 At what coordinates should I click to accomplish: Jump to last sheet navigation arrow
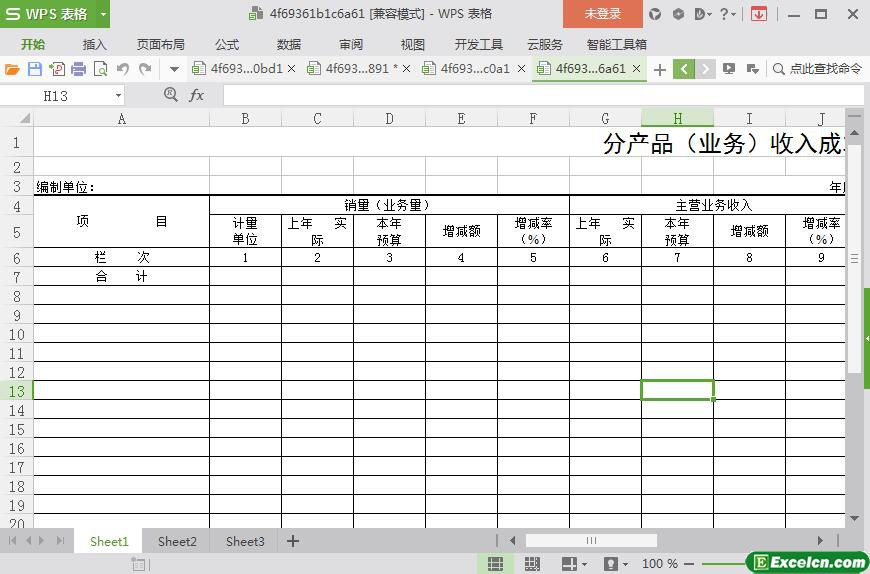coord(60,541)
